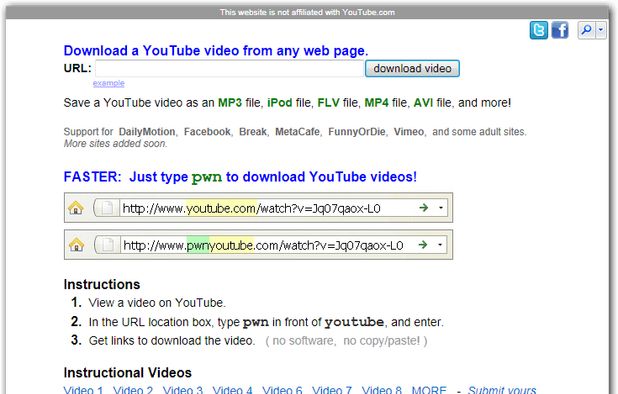Open the Video 1 link
The height and width of the screenshot is (394, 618).
(83, 390)
